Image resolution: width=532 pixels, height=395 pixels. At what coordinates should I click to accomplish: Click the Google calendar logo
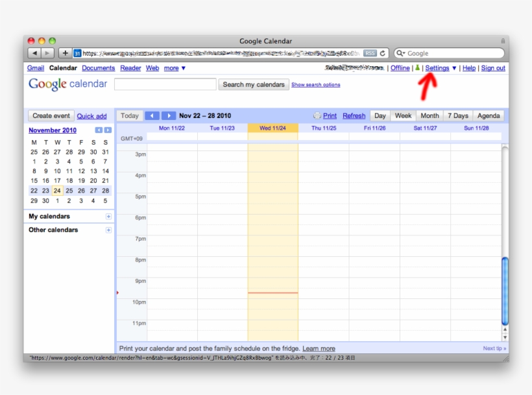click(x=68, y=84)
